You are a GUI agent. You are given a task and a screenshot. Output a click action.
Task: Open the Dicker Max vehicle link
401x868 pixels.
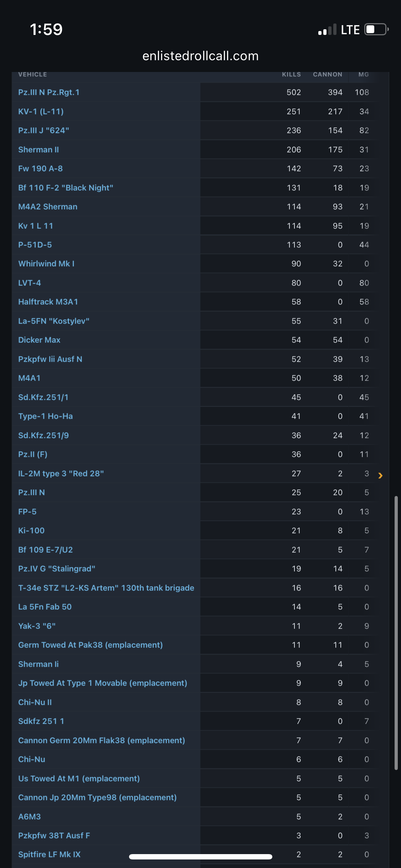(39, 340)
